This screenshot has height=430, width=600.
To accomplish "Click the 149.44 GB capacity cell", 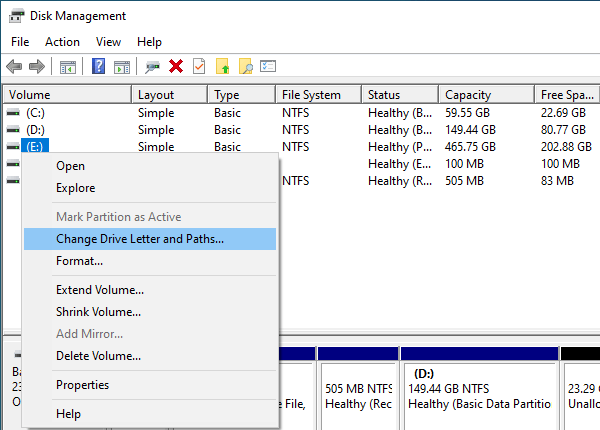I will (x=470, y=130).
